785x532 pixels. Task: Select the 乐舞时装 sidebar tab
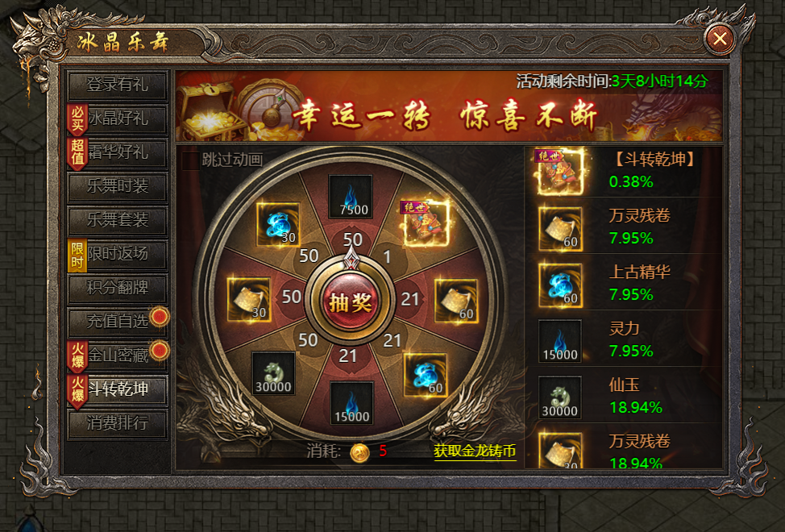tap(117, 186)
